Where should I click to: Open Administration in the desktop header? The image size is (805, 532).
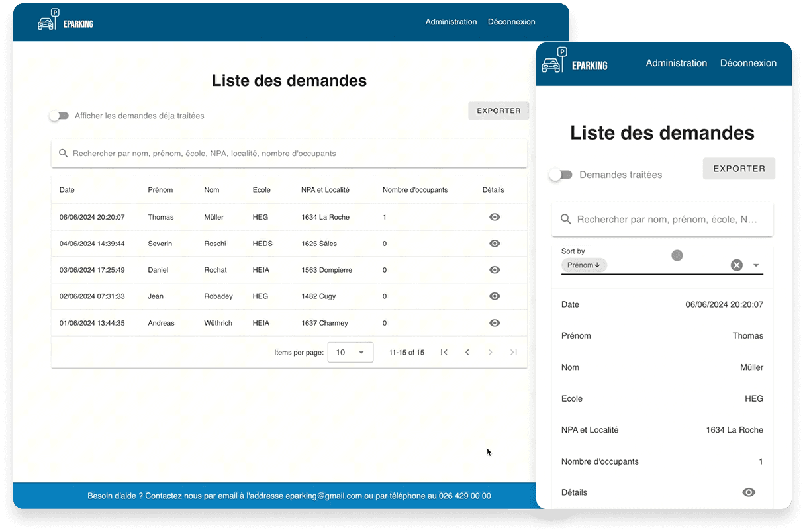tap(451, 22)
